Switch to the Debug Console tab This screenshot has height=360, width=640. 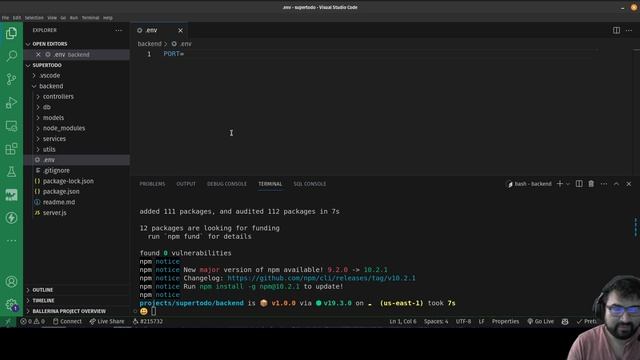(227, 184)
